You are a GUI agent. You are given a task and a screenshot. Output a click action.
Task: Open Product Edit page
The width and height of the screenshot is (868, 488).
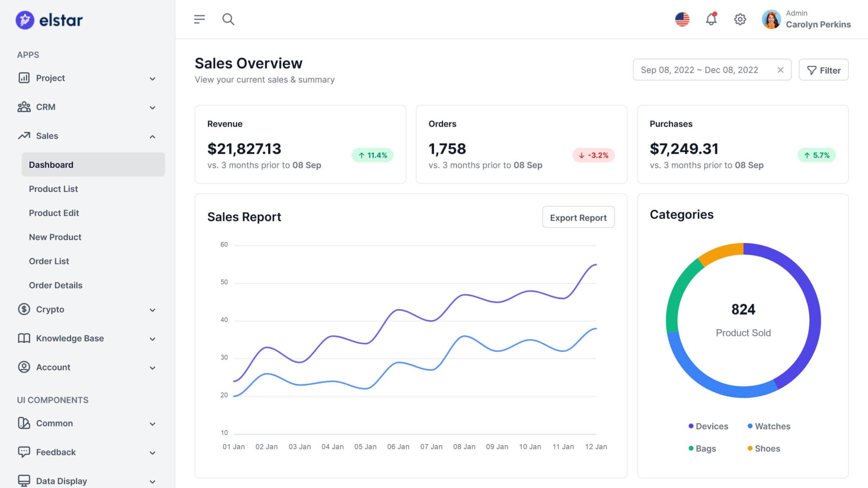[54, 213]
